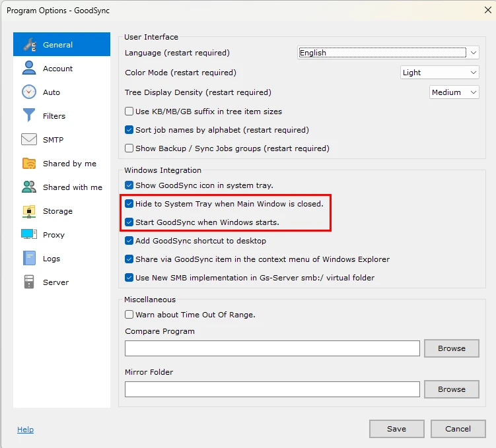
Task: Click the Compare Program path field
Action: point(272,348)
